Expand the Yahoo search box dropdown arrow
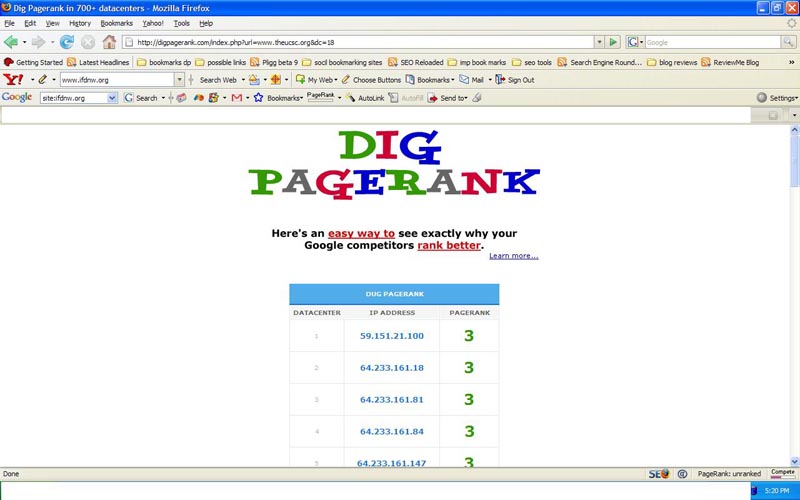 pos(179,80)
